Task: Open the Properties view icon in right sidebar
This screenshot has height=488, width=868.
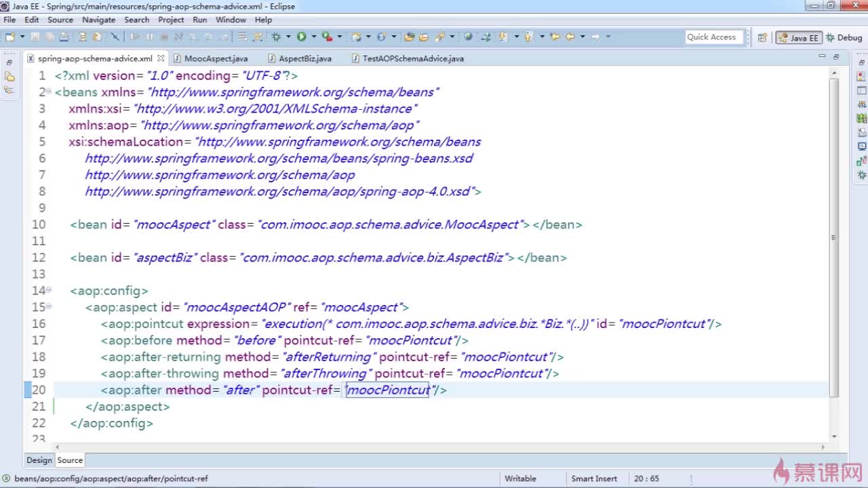Action: pyautogui.click(x=862, y=90)
